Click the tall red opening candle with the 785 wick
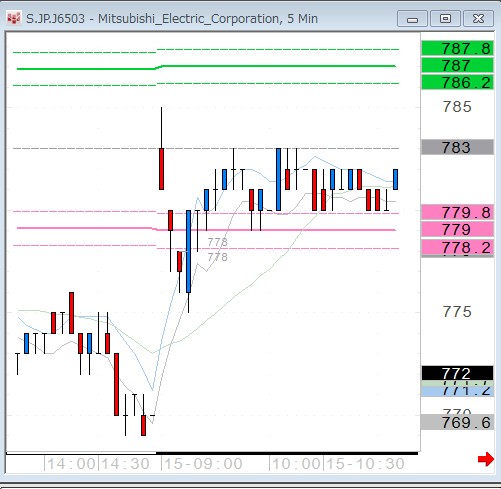The height and width of the screenshot is (489, 501). [161, 169]
